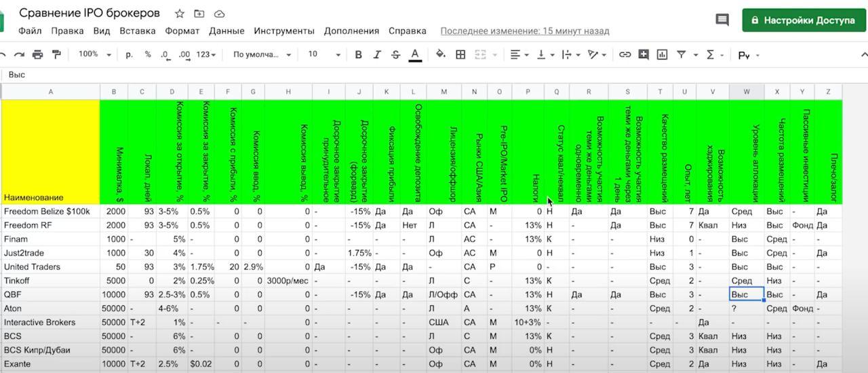Print the spreadsheet using the printer icon

click(x=38, y=54)
